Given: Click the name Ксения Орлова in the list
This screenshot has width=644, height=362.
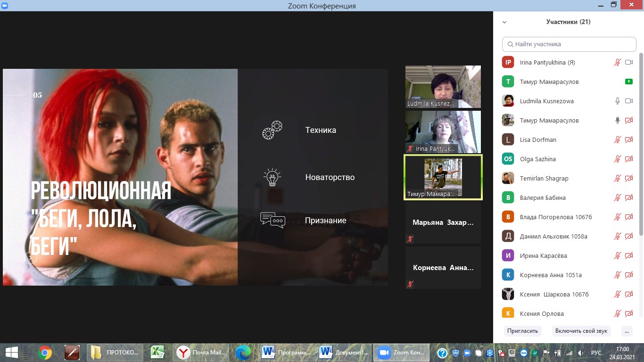Looking at the screenshot, I should (542, 313).
